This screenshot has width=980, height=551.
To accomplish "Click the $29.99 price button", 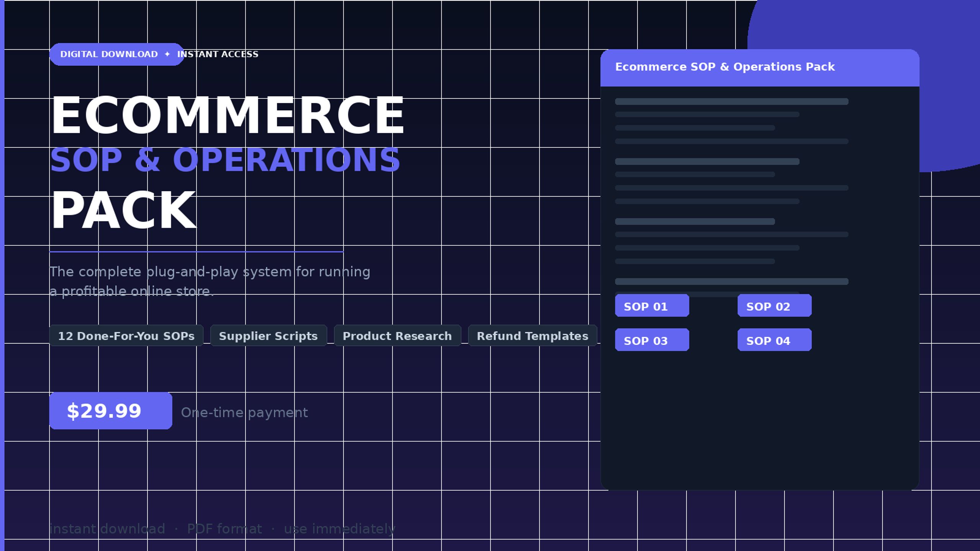I will click(111, 411).
